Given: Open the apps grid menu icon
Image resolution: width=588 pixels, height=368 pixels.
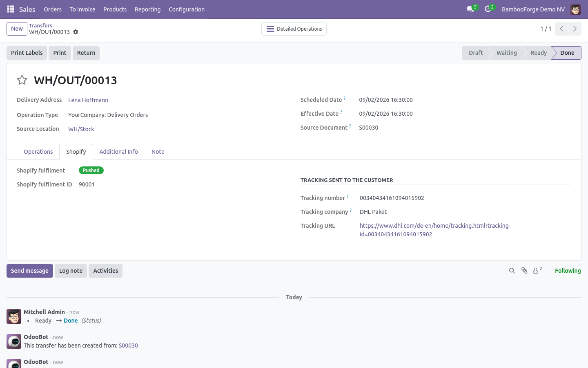Looking at the screenshot, I should click(11, 9).
